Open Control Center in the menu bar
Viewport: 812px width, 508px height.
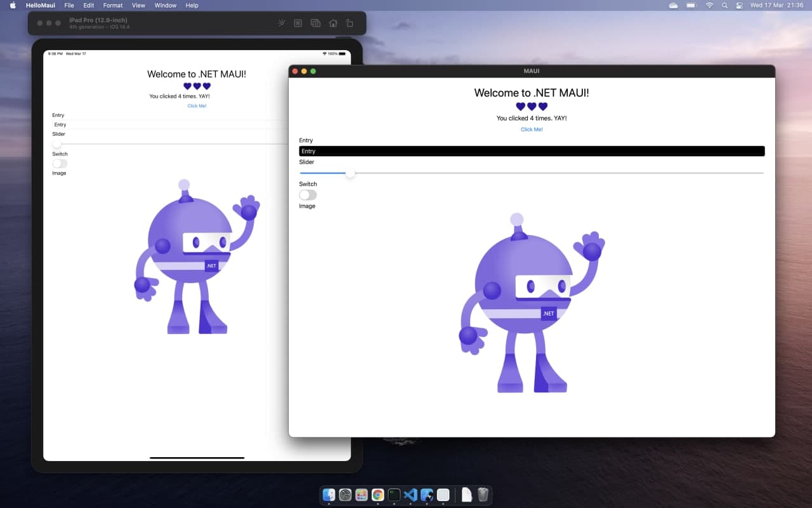tap(740, 5)
